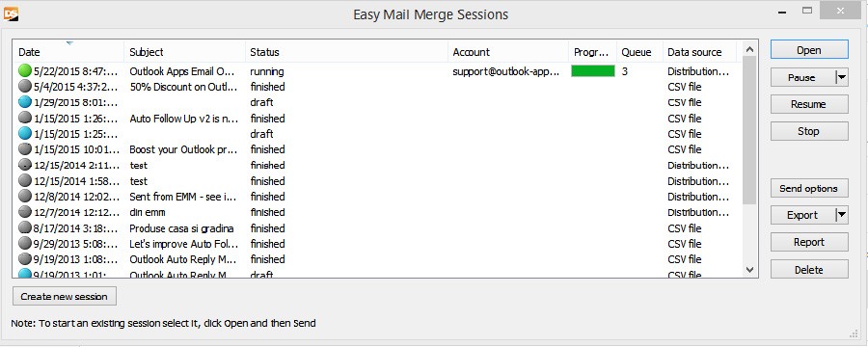Click the Report button
This screenshot has height=347, width=868.
(x=809, y=242)
